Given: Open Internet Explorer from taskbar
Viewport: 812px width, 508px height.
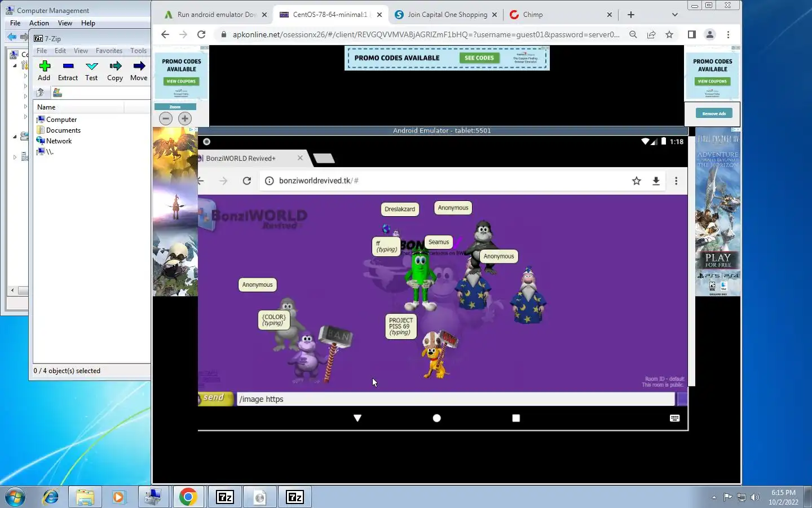Looking at the screenshot, I should pos(51,497).
